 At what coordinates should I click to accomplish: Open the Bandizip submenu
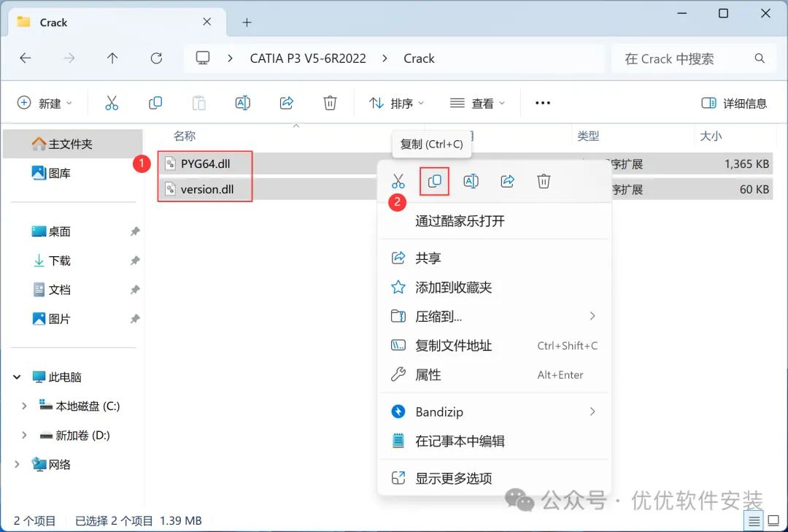[495, 412]
